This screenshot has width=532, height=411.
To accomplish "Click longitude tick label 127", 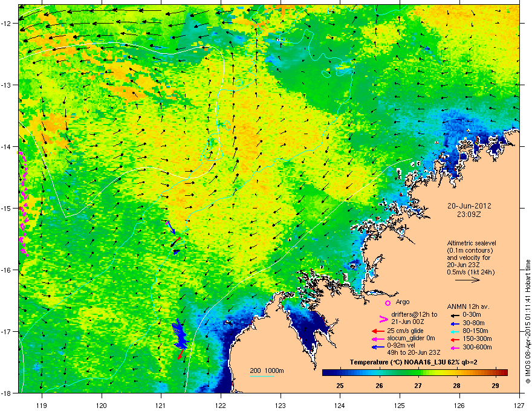I will pyautogui.click(x=519, y=406).
